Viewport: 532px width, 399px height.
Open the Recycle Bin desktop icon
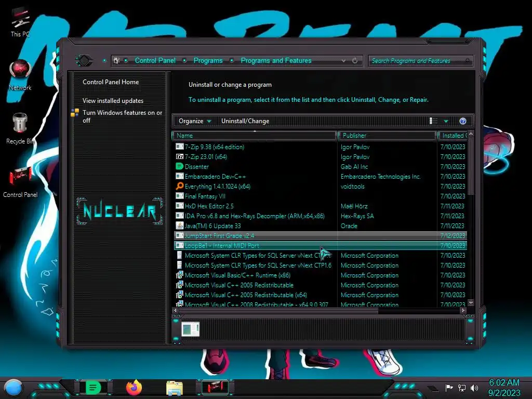tap(20, 128)
